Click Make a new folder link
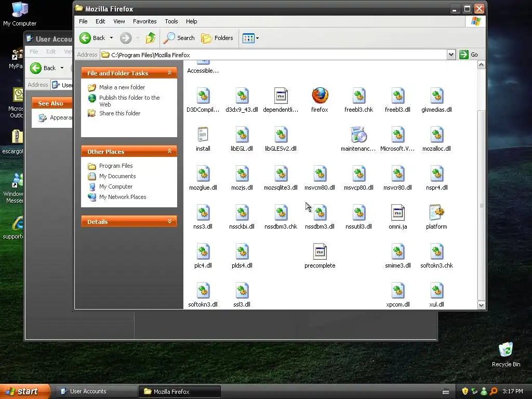This screenshot has height=399, width=532. 122,87
